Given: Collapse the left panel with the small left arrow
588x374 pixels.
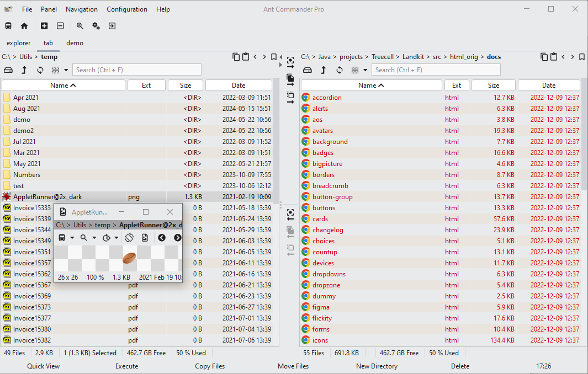Looking at the screenshot, I should point(281,57).
